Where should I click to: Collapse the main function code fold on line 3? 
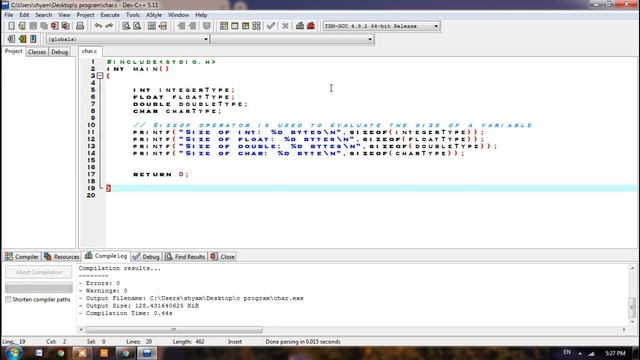100,76
